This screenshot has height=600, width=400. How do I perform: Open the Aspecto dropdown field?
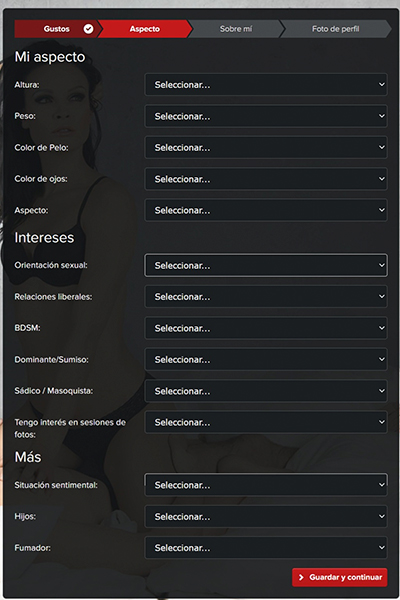point(266,210)
